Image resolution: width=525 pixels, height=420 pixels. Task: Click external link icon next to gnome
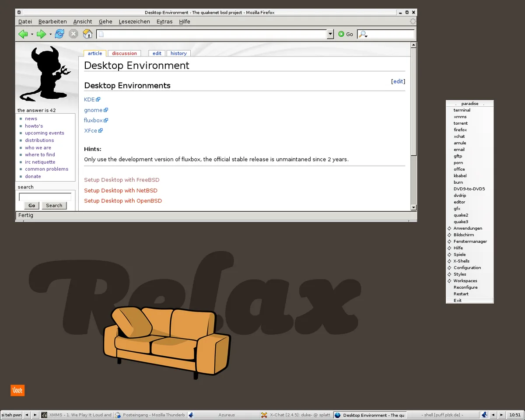pos(106,110)
